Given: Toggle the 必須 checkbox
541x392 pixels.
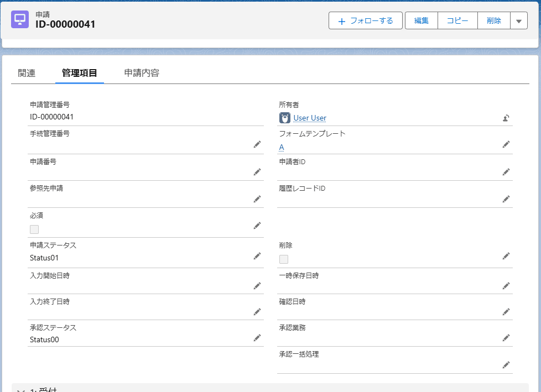Looking at the screenshot, I should pos(34,229).
